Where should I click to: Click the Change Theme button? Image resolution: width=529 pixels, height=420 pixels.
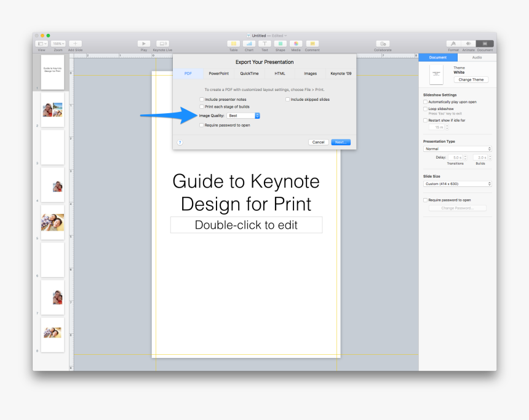[471, 79]
